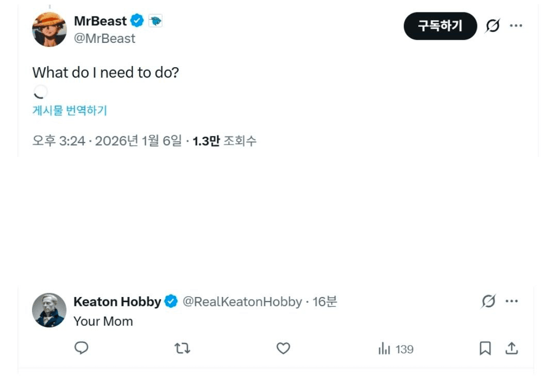The width and height of the screenshot is (557, 392).
Task: Open MrBeast's profile picture
Action: pyautogui.click(x=50, y=29)
